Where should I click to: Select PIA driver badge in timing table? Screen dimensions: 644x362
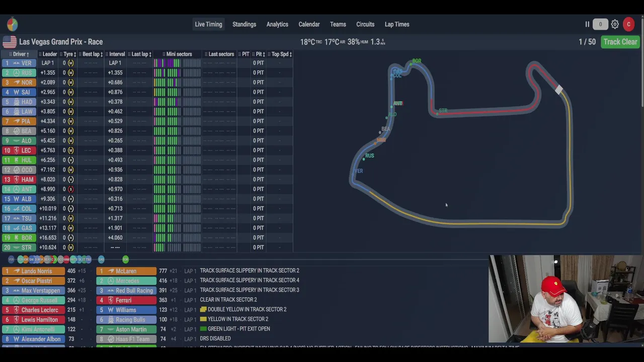19,121
